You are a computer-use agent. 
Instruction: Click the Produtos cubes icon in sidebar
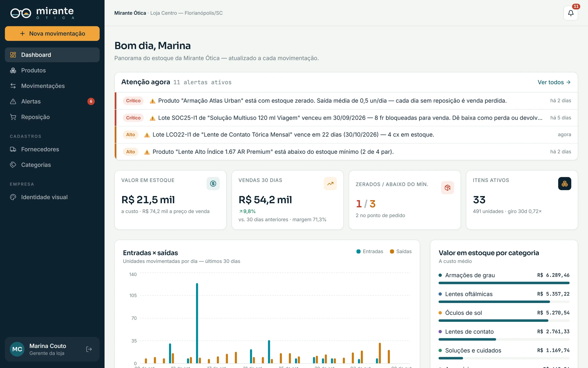click(x=13, y=70)
